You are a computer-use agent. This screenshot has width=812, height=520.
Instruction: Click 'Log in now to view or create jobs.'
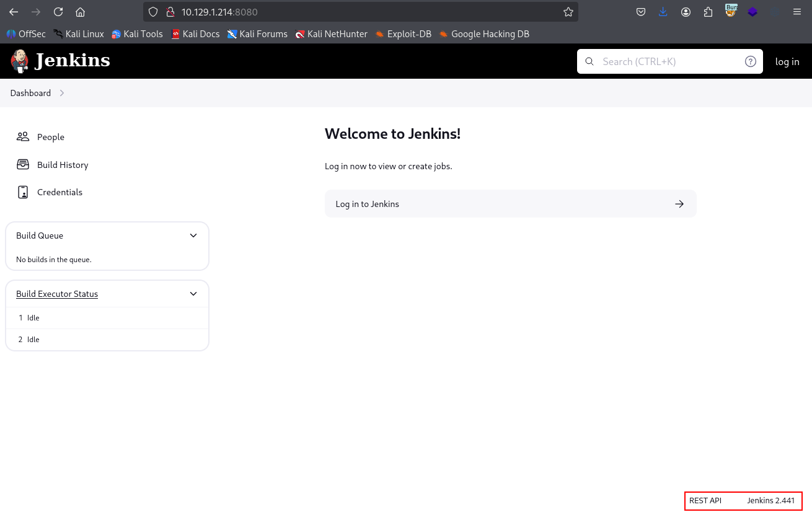(389, 166)
